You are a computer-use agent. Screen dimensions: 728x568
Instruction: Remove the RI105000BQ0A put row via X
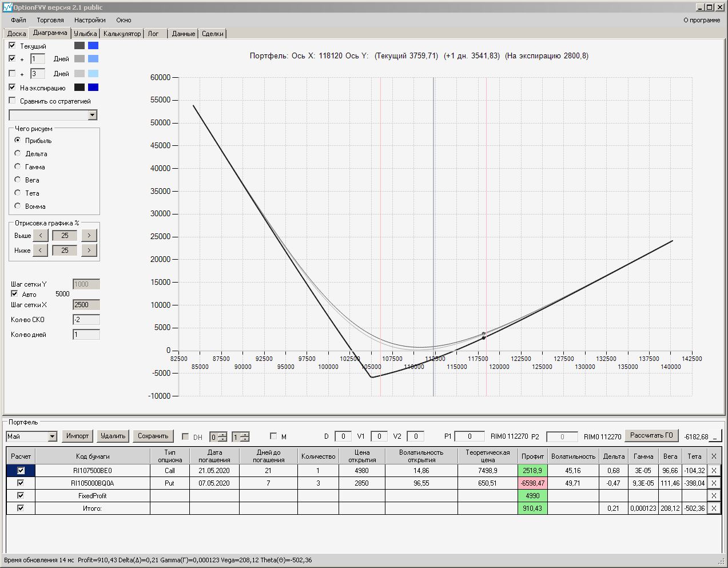pyautogui.click(x=714, y=483)
